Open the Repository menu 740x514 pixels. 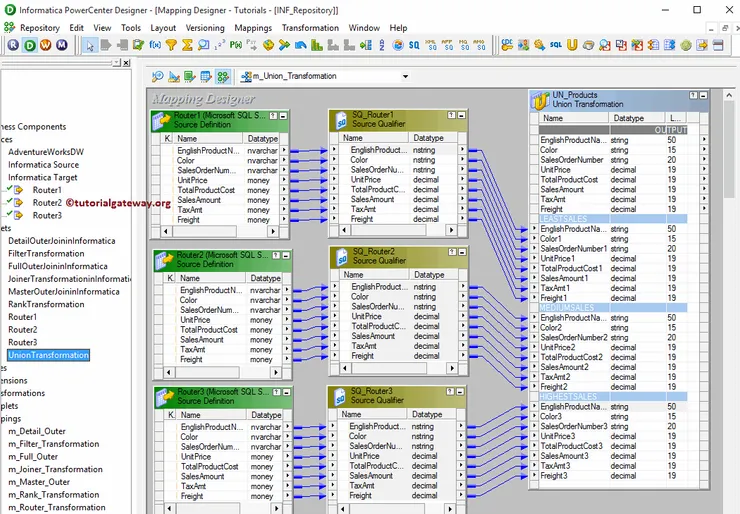40,28
